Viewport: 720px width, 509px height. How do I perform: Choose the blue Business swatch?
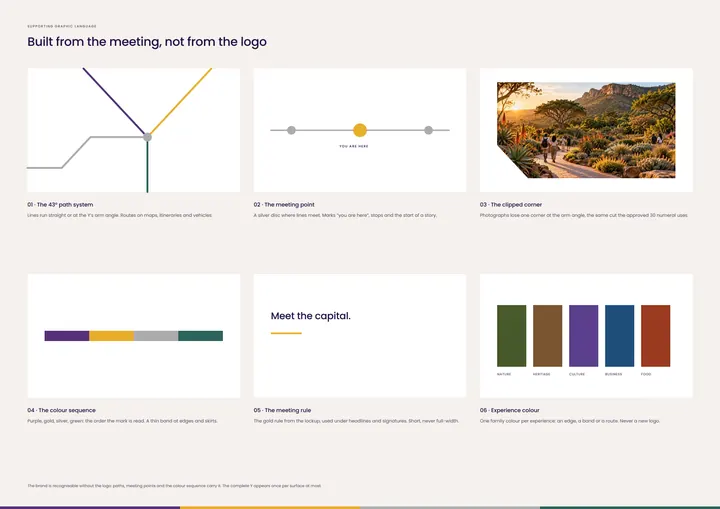click(x=619, y=336)
